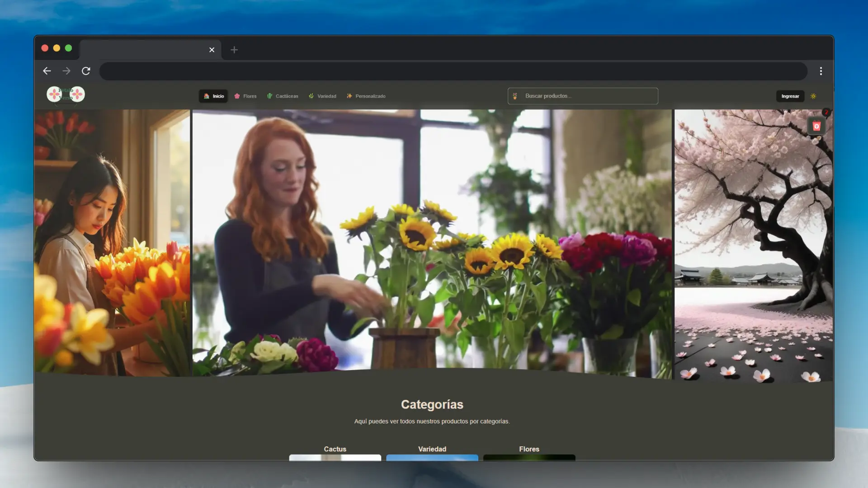Focus the Buscar productos search field
The height and width of the screenshot is (488, 868).
pos(583,96)
